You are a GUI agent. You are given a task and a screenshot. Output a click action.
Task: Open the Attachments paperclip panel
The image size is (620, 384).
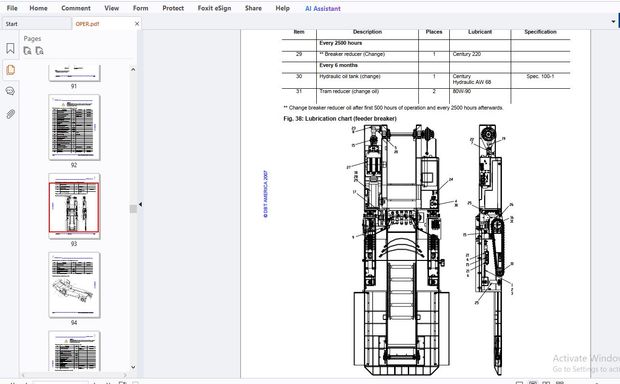10,114
